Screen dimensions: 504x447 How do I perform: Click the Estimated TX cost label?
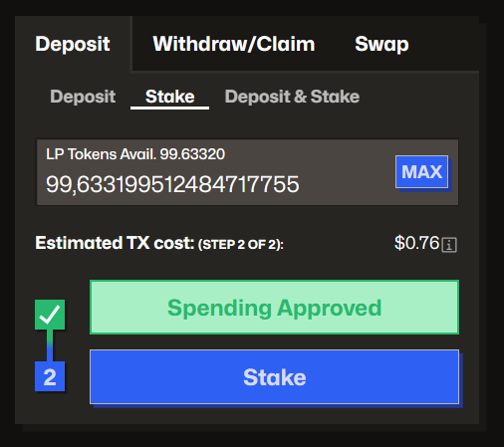pos(115,243)
